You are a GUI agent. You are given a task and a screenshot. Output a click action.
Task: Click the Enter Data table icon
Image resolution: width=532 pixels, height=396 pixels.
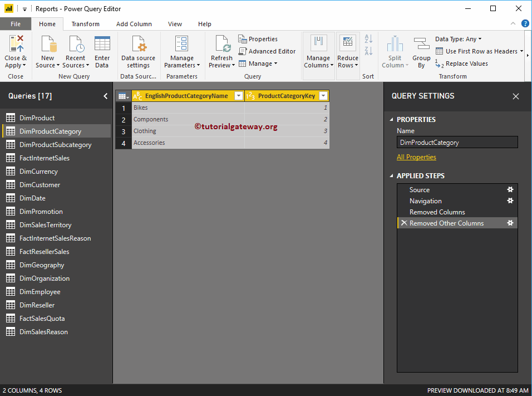click(x=102, y=44)
